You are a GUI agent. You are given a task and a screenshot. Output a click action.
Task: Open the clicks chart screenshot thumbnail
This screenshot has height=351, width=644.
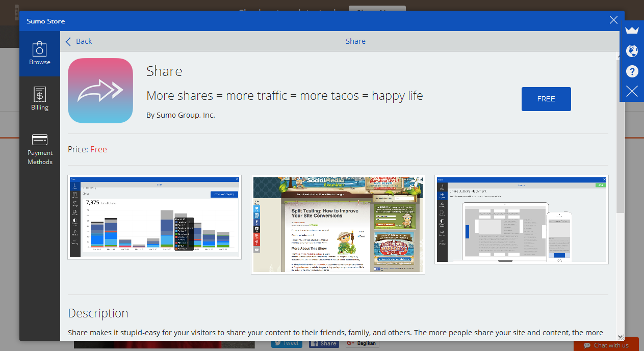point(154,218)
